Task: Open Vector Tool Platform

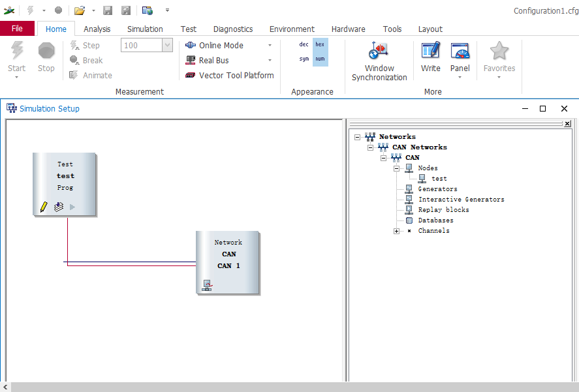Action: pyautogui.click(x=229, y=75)
